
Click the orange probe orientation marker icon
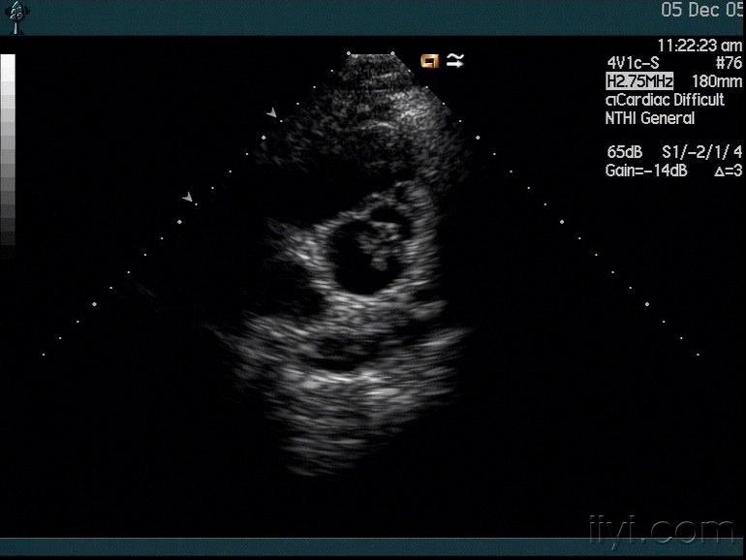tap(429, 61)
